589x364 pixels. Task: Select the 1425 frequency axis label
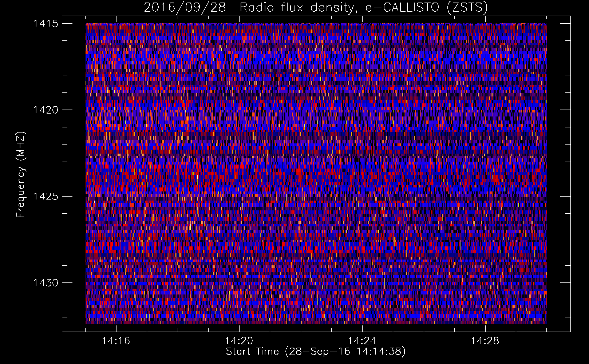[x=46, y=197]
